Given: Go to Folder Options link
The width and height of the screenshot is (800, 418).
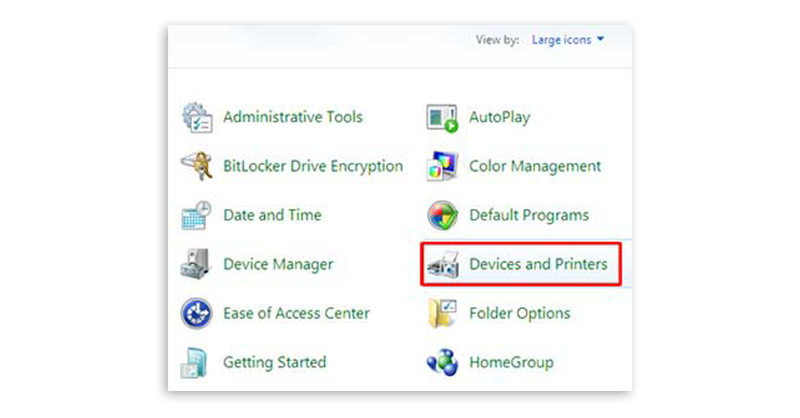Looking at the screenshot, I should pos(520,313).
